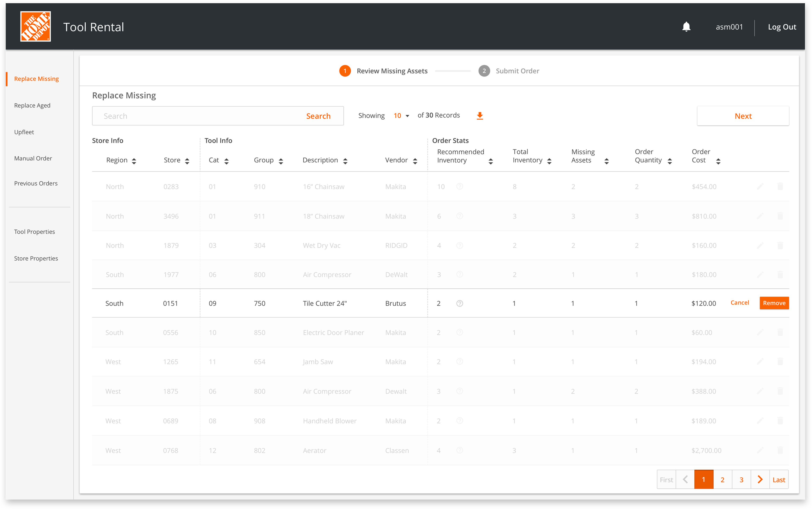Image resolution: width=812 pixels, height=509 pixels.
Task: Open the asm001 user profile
Action: click(729, 27)
